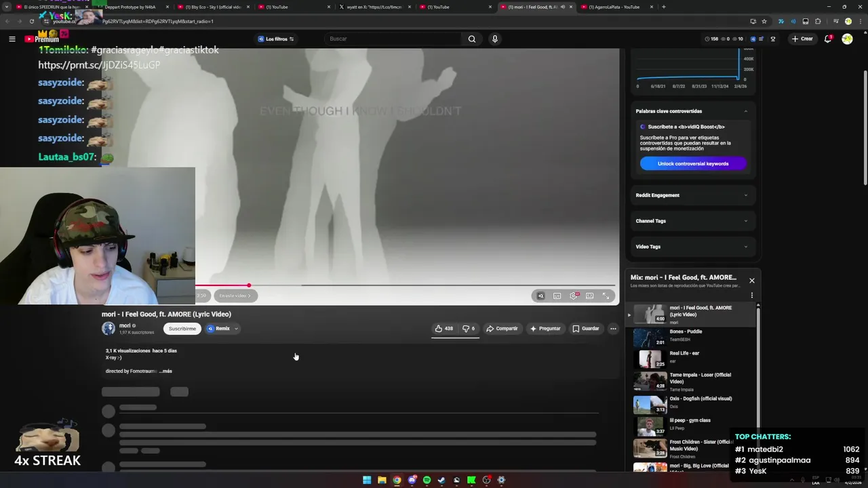Viewport: 868px width, 488px height.
Task: Click the vidIQ icon in player controls
Action: coord(540,296)
